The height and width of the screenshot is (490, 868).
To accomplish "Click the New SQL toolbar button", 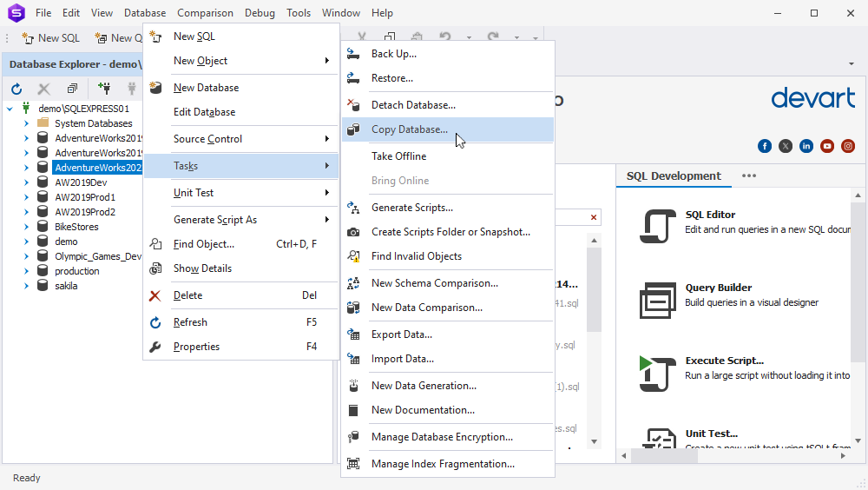I will point(50,37).
